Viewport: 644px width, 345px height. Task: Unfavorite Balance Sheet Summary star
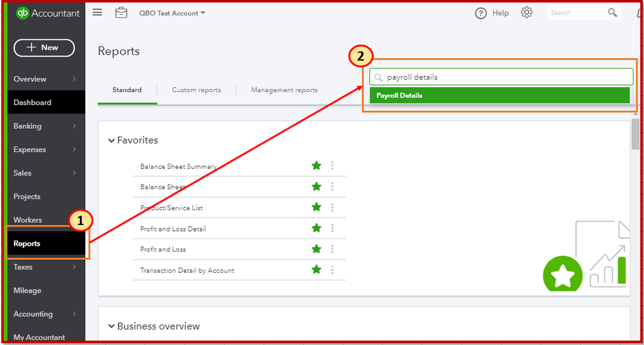316,166
